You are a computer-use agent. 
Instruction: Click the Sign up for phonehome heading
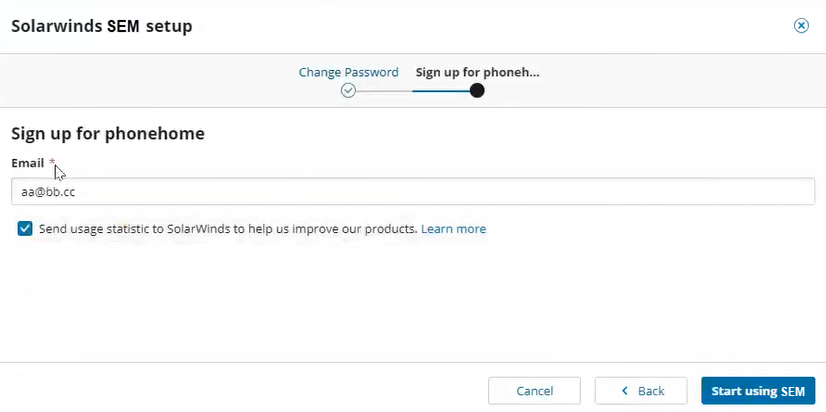(x=107, y=133)
